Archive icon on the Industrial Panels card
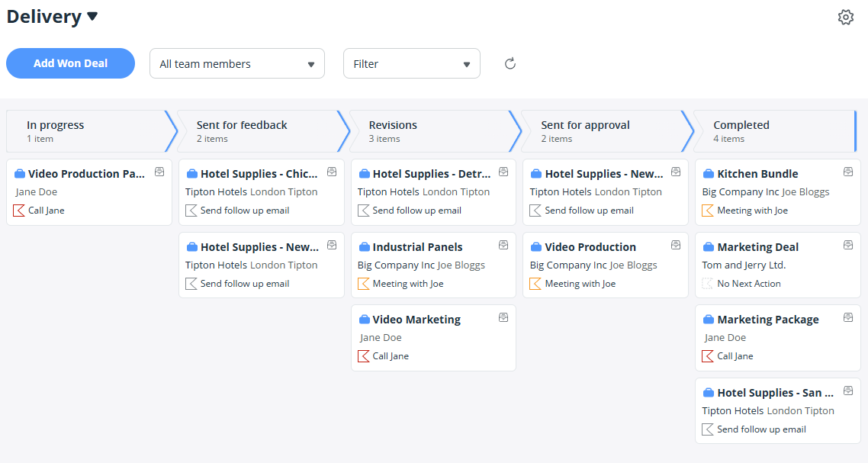 pos(503,245)
